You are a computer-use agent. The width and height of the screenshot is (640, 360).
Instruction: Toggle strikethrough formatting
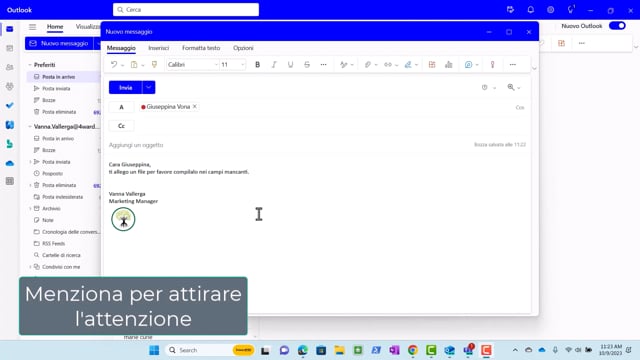[x=307, y=64]
